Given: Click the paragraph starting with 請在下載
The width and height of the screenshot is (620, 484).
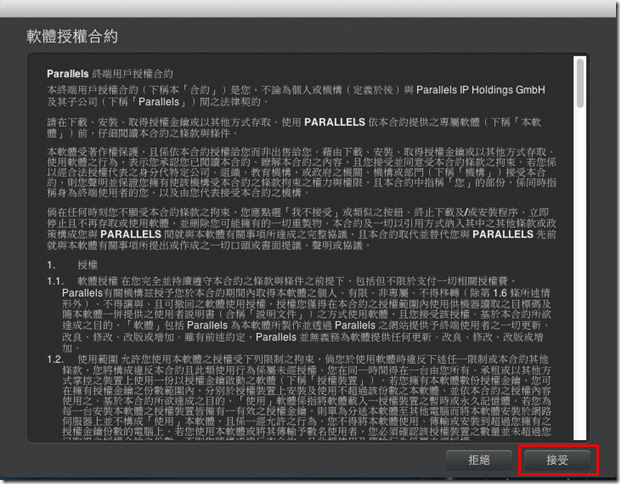Looking at the screenshot, I should coord(294,128).
